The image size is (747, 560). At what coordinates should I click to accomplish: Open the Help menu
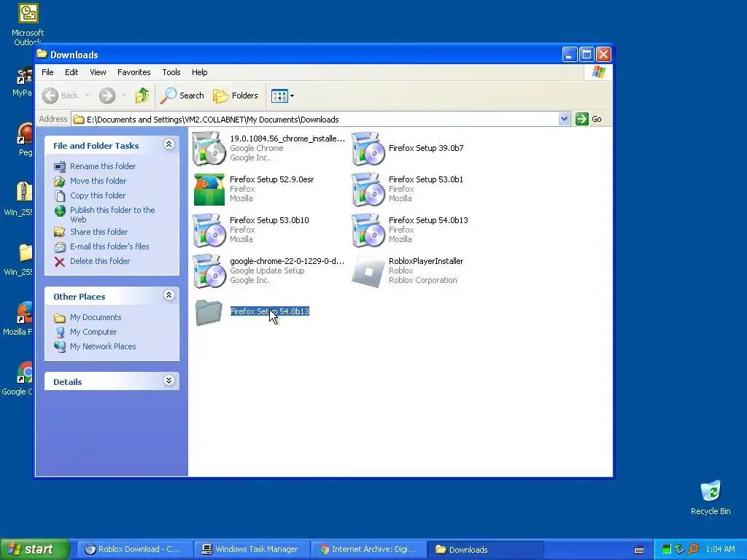click(x=200, y=72)
